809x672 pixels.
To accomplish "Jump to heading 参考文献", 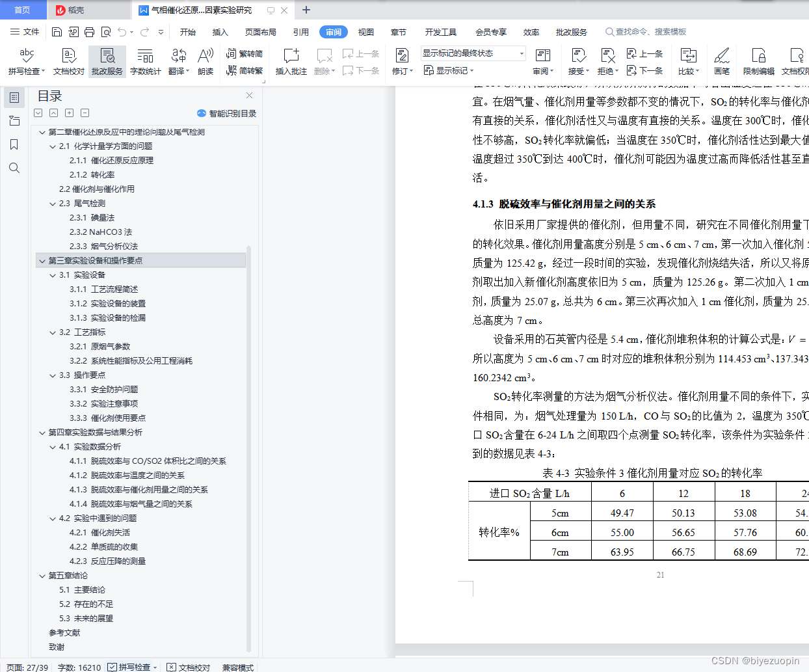I will [x=64, y=633].
